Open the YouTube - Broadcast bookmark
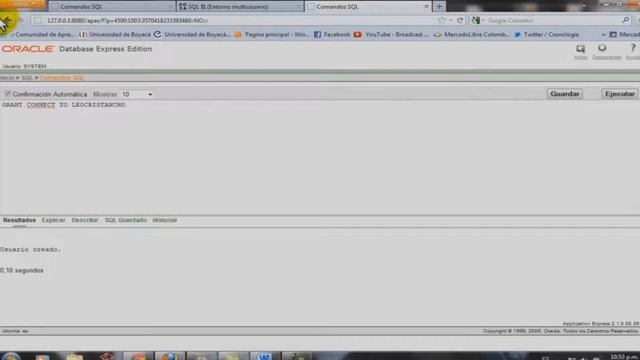This screenshot has width=640, height=360. pyautogui.click(x=391, y=35)
